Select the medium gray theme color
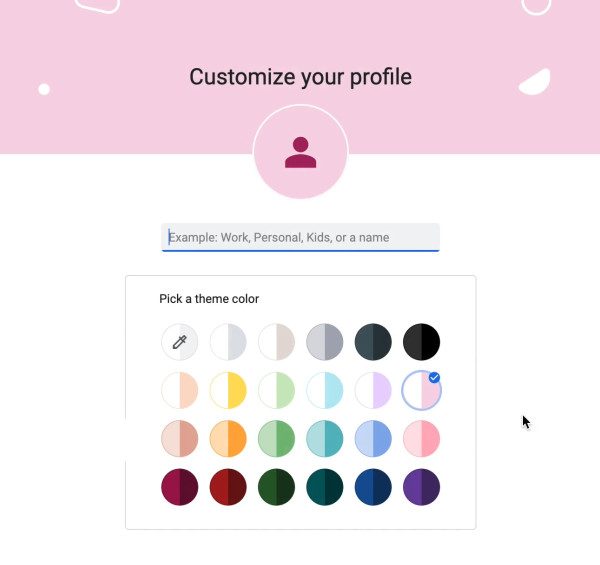This screenshot has height=565, width=600. pos(325,342)
